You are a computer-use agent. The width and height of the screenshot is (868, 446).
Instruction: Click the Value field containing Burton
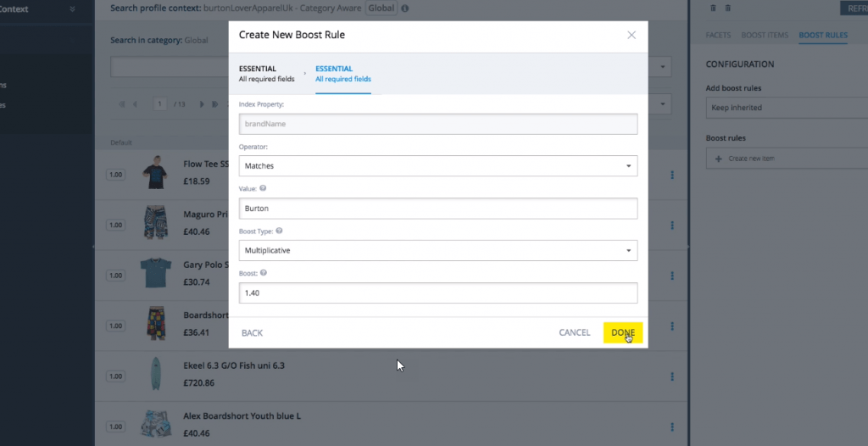pos(438,209)
